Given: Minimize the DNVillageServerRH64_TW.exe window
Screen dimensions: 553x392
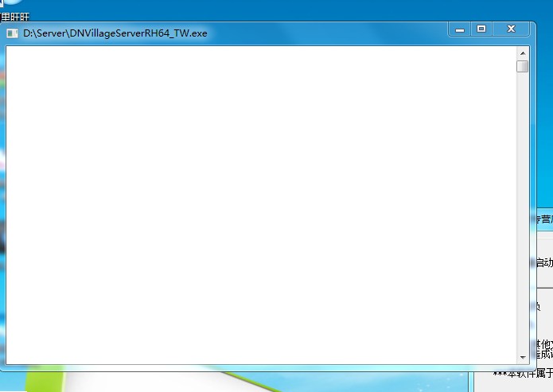Looking at the screenshot, I should point(460,29).
